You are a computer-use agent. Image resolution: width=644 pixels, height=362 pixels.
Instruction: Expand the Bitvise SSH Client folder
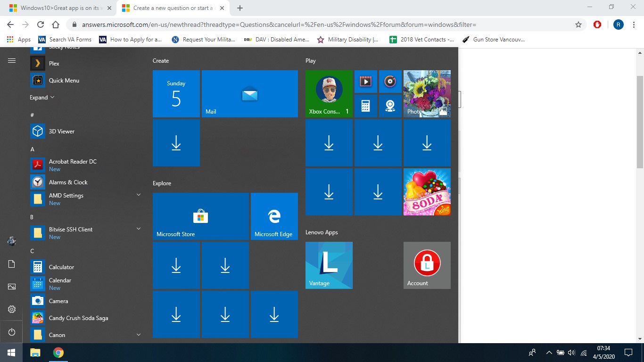point(139,229)
